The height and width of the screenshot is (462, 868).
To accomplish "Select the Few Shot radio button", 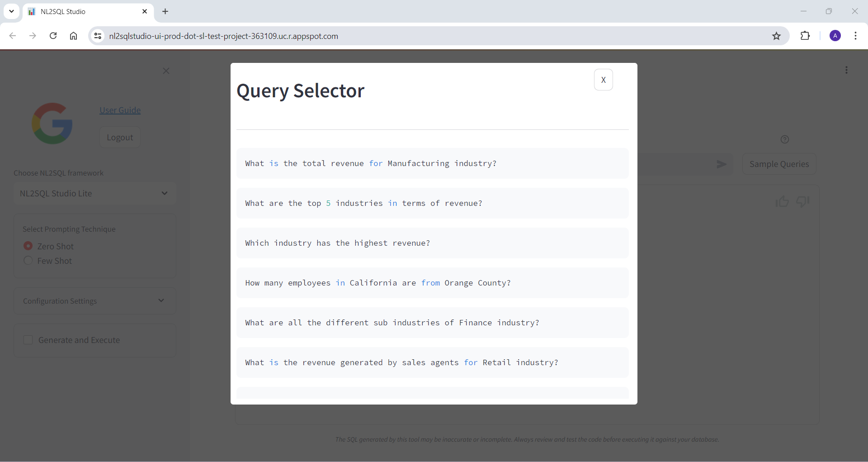I will [x=28, y=260].
